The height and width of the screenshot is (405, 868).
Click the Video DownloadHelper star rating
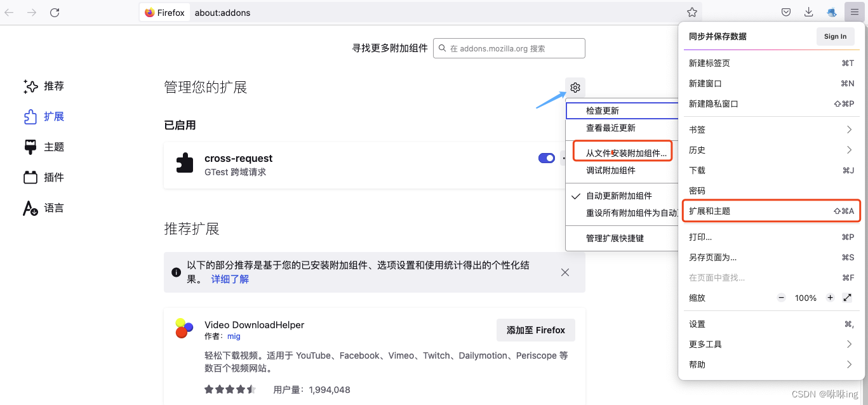coord(230,389)
